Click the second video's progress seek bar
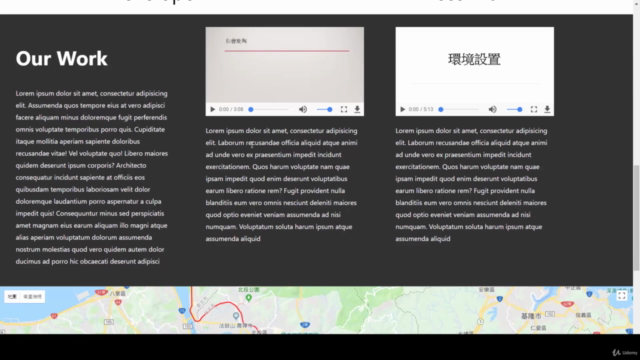This screenshot has width=640, height=360. pyautogui.click(x=458, y=109)
